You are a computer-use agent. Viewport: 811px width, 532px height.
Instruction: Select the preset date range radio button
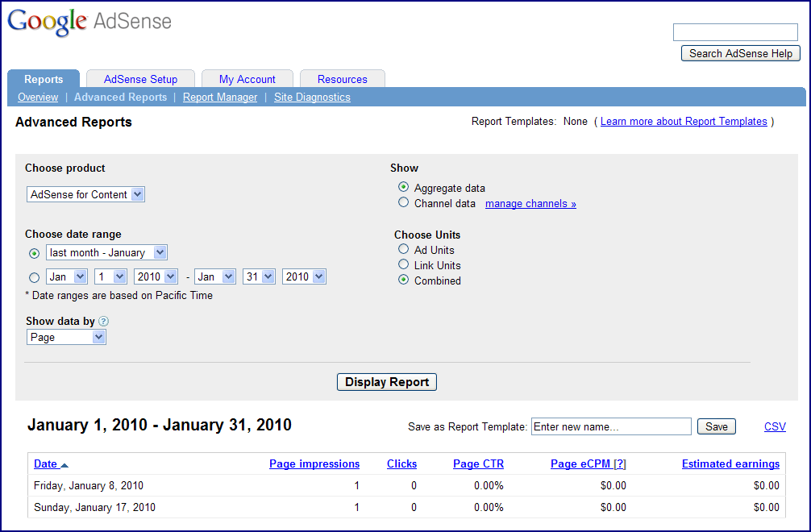click(x=34, y=253)
